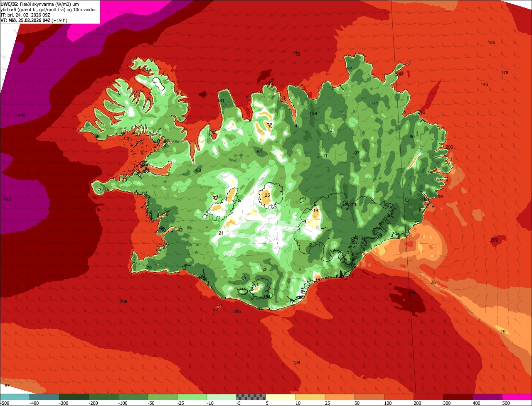Screen dimensions: 532x406
Task: Click the '79' value on the southwest peninsula
Action: tap(149, 268)
